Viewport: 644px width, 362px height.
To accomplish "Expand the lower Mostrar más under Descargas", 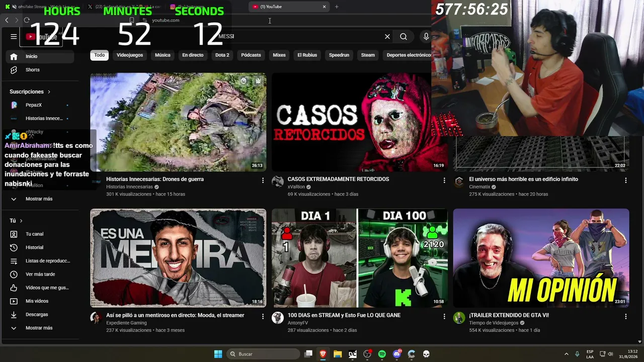I will pos(40,328).
